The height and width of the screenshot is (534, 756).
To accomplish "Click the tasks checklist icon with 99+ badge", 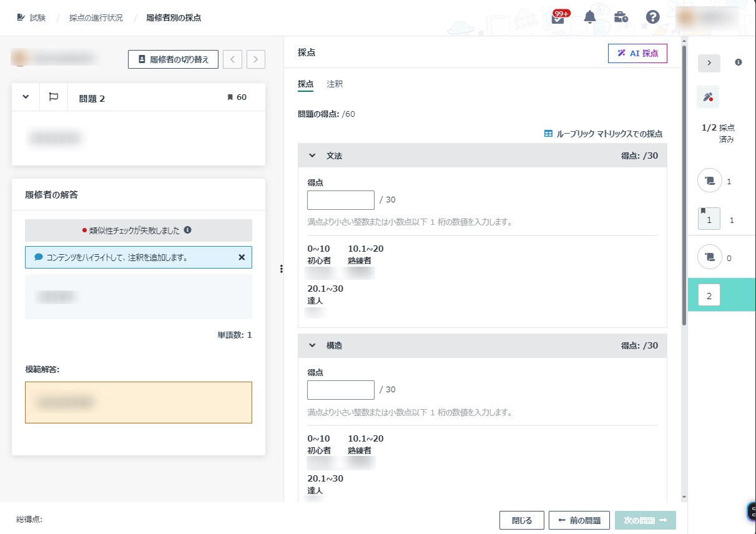I will pos(558,17).
